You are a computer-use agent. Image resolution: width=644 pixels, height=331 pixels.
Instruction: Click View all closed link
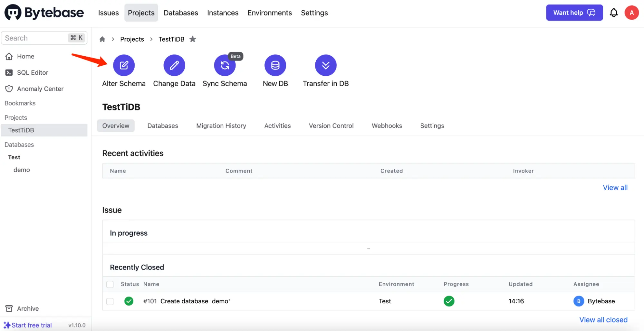coord(603,320)
